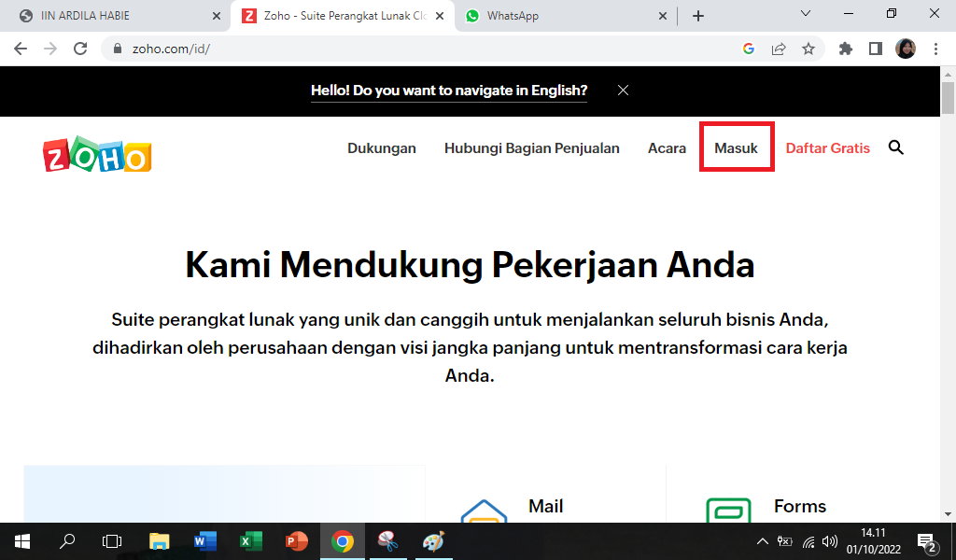Click the Google icon in address bar
The width and height of the screenshot is (956, 560).
pos(749,49)
